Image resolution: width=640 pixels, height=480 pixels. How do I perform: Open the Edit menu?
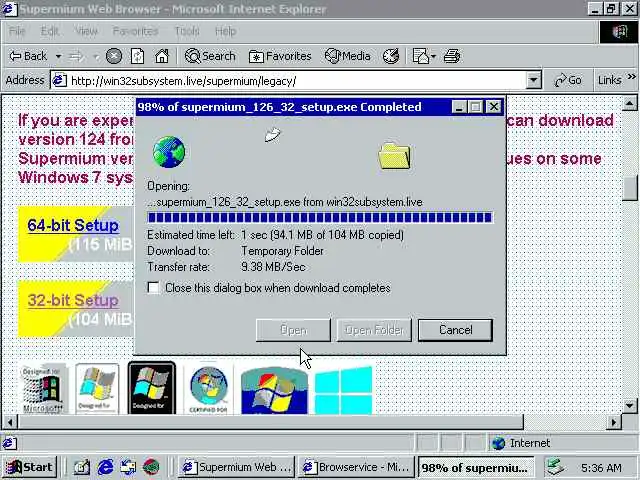click(50, 31)
